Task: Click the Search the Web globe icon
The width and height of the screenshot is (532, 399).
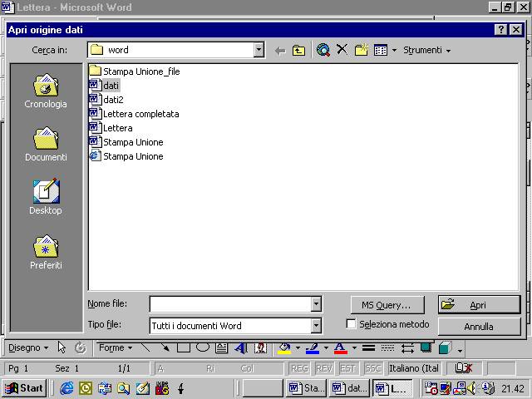Action: (323, 50)
